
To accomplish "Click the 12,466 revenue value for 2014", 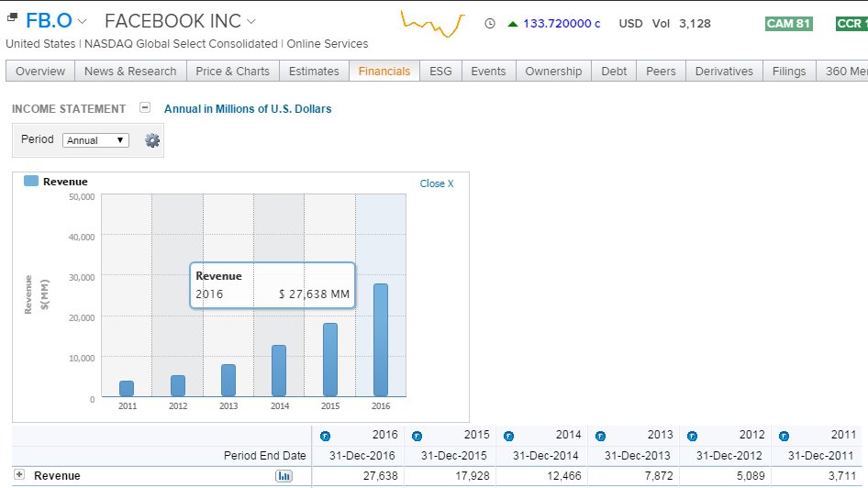I will [564, 476].
